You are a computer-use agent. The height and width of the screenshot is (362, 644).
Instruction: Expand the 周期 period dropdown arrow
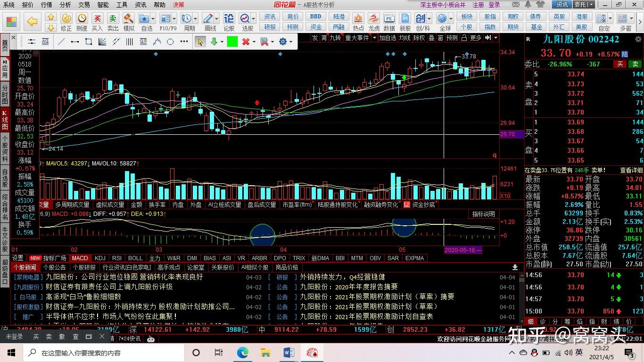pos(196,18)
